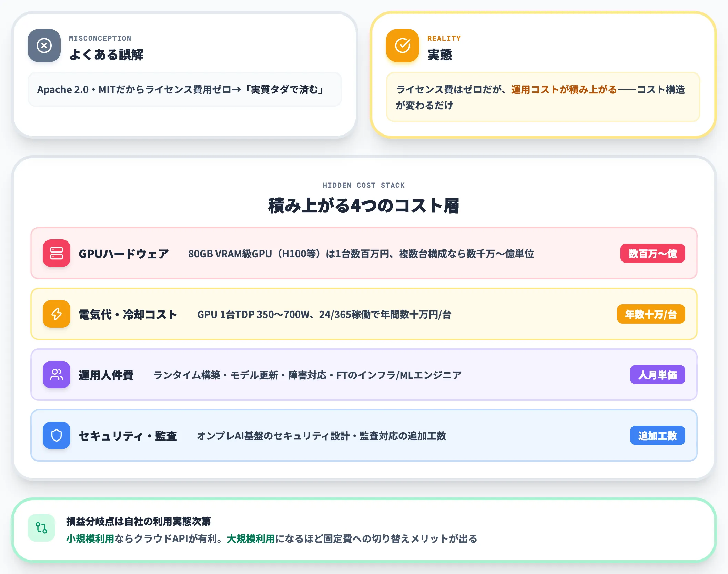Click the text 固定費への切り替えメリットが出る

point(401,538)
